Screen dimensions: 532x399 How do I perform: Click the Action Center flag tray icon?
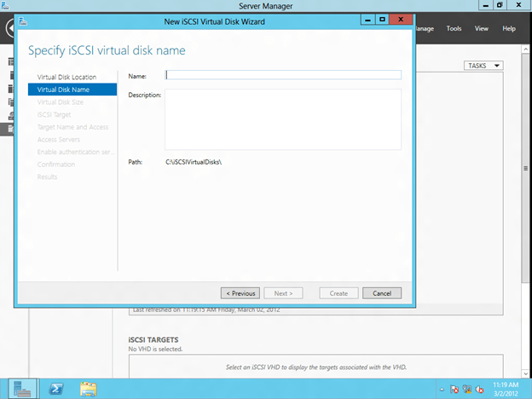point(455,389)
